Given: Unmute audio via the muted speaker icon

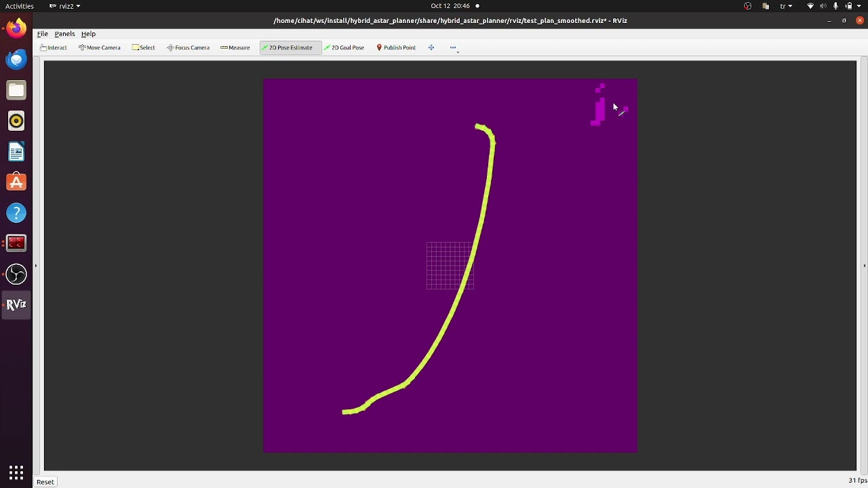Looking at the screenshot, I should coord(823,6).
